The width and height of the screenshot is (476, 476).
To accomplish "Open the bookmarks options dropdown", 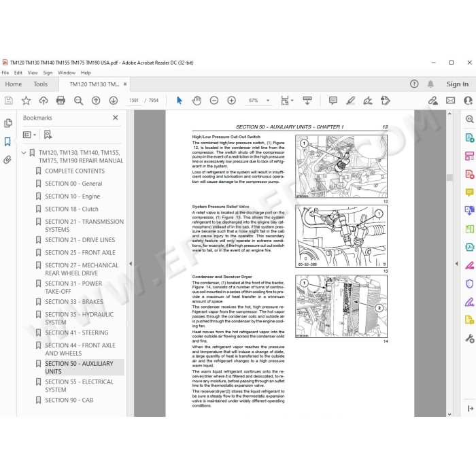I will pyautogui.click(x=30, y=135).
